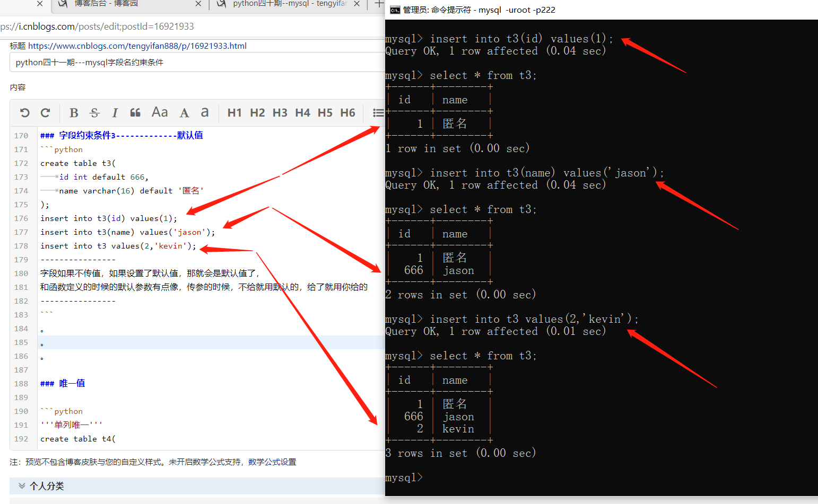Open the cnblogs post URL link beside 标题
Screen dimensions: 818x504
tap(137, 46)
